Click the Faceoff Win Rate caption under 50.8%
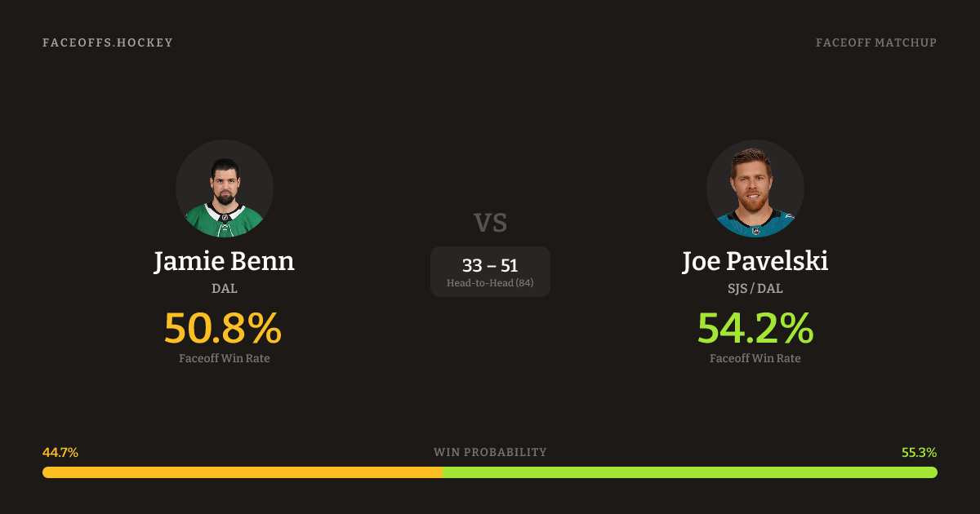The height and width of the screenshot is (514, 980). (x=225, y=358)
